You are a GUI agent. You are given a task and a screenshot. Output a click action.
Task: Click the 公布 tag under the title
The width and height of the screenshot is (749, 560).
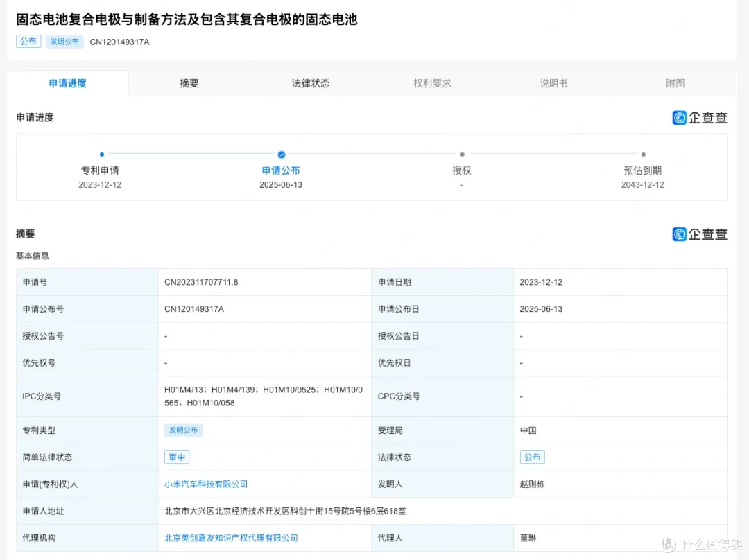pos(28,42)
